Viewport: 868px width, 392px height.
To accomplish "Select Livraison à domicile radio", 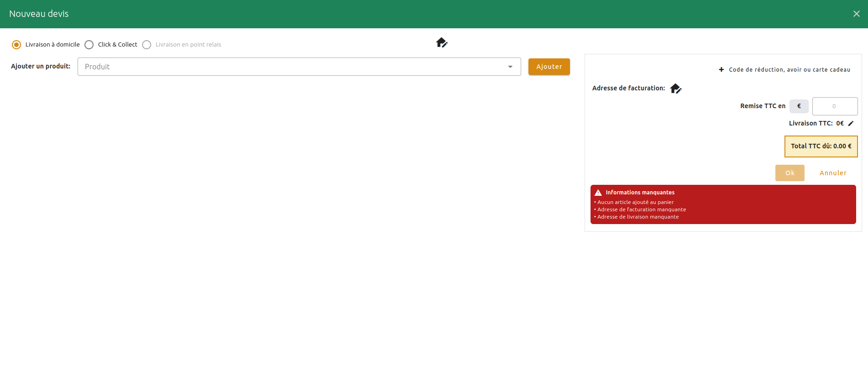I will 16,45.
